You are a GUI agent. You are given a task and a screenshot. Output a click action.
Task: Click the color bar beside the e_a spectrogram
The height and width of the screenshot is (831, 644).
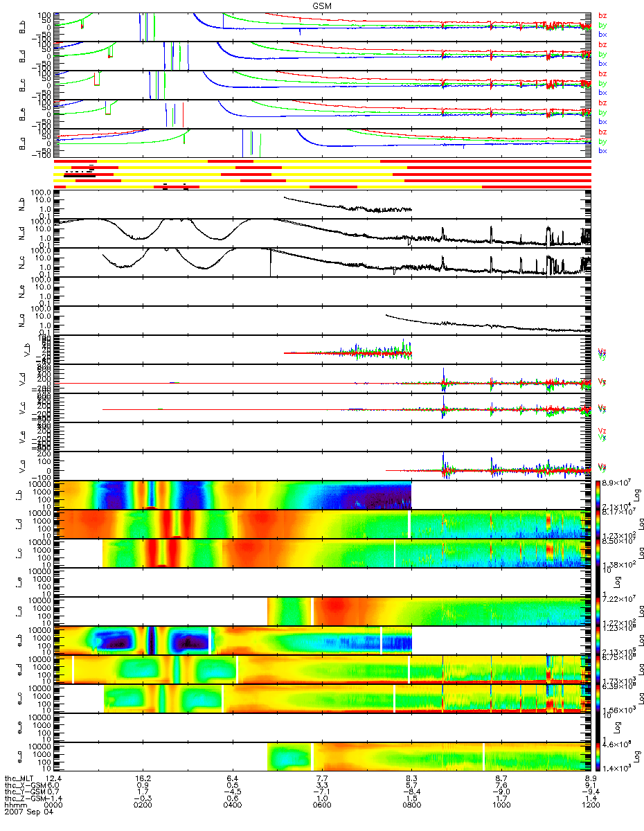point(598,756)
